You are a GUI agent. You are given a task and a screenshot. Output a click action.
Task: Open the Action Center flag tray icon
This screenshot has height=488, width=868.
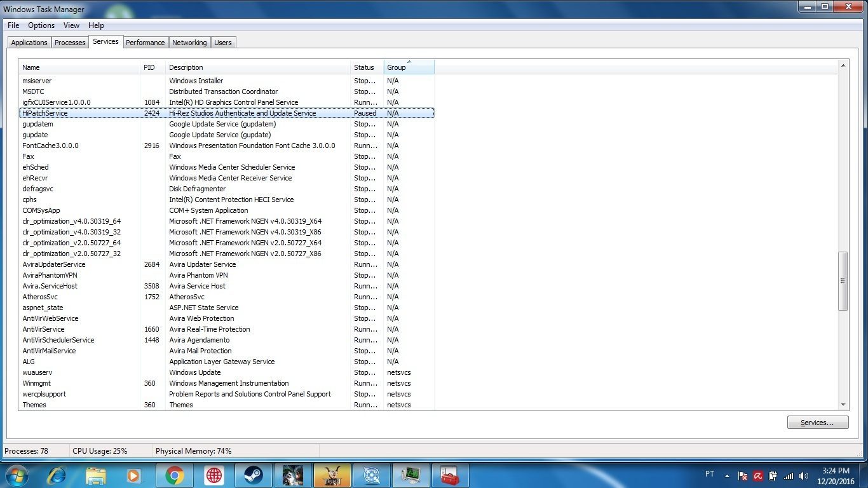click(x=743, y=475)
